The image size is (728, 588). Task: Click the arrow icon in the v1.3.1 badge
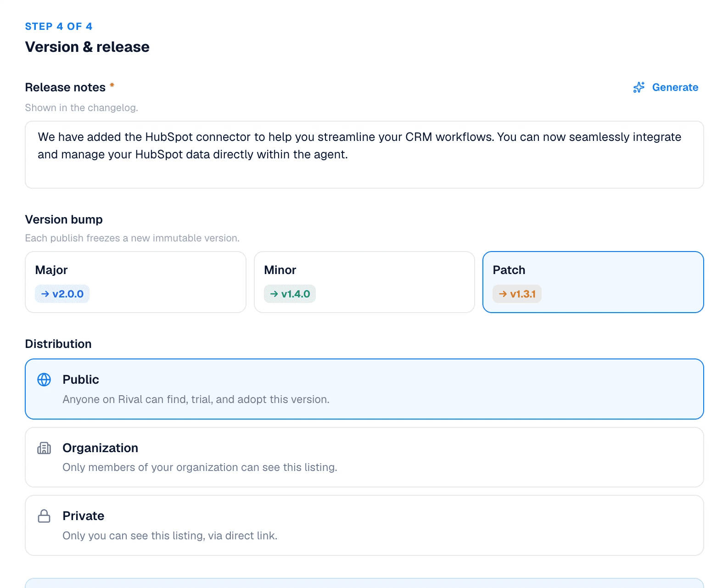pos(503,294)
